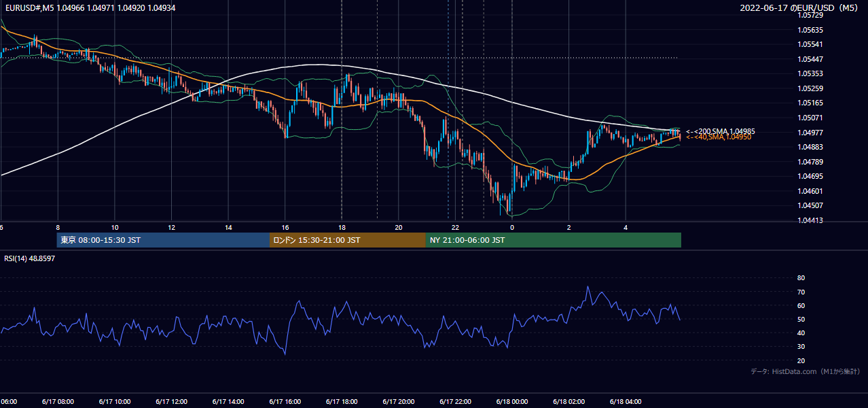Click price axis label 1.05729
Viewport: 868px width, 408px height.
click(x=810, y=15)
